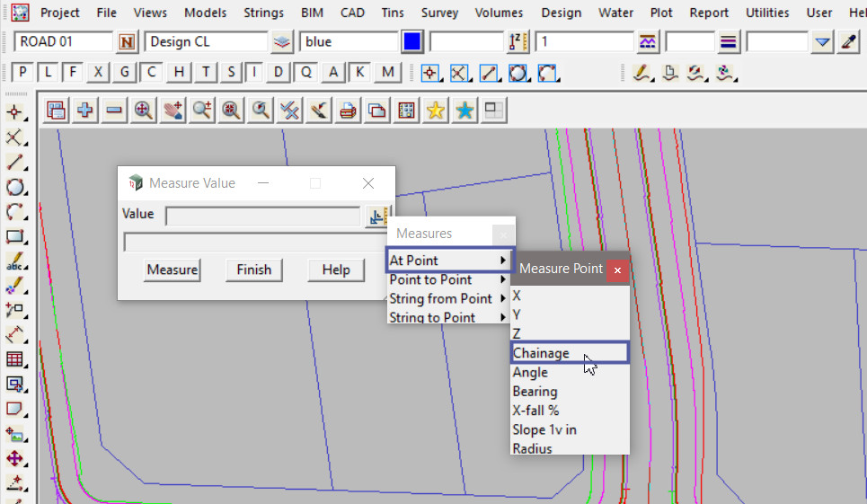The image size is (867, 504).
Task: Select the abc text tool in left sidebar
Action: (15, 261)
